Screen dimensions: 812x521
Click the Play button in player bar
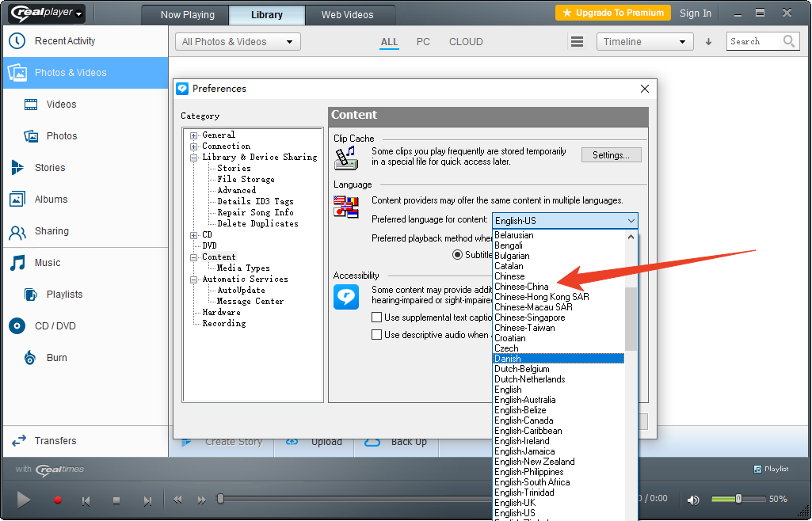pyautogui.click(x=24, y=500)
